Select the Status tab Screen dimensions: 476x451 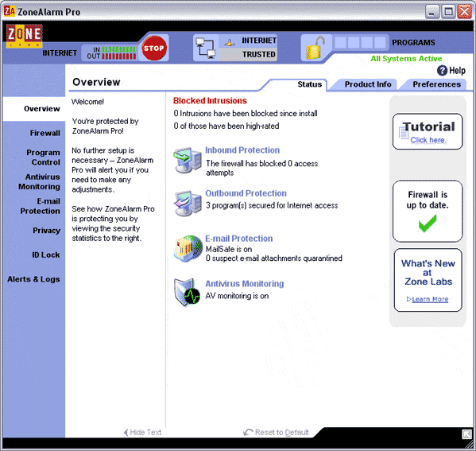[309, 84]
